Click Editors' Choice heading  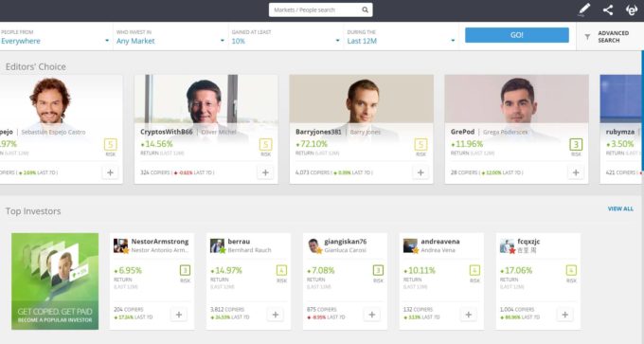36,66
